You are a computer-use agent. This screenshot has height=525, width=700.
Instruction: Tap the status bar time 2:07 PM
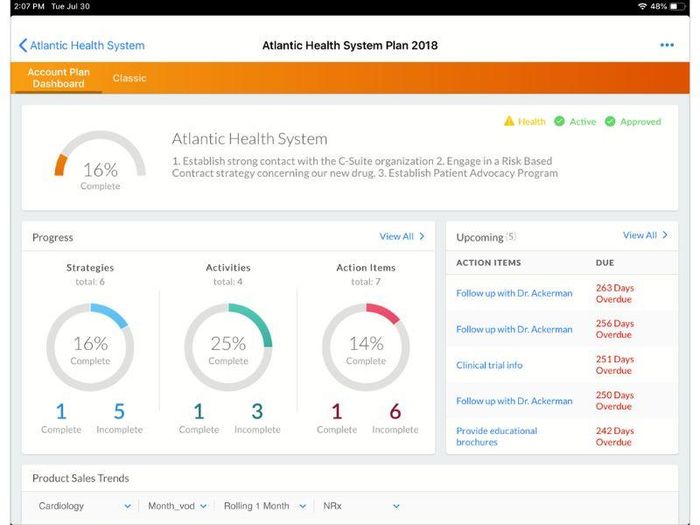29,6
